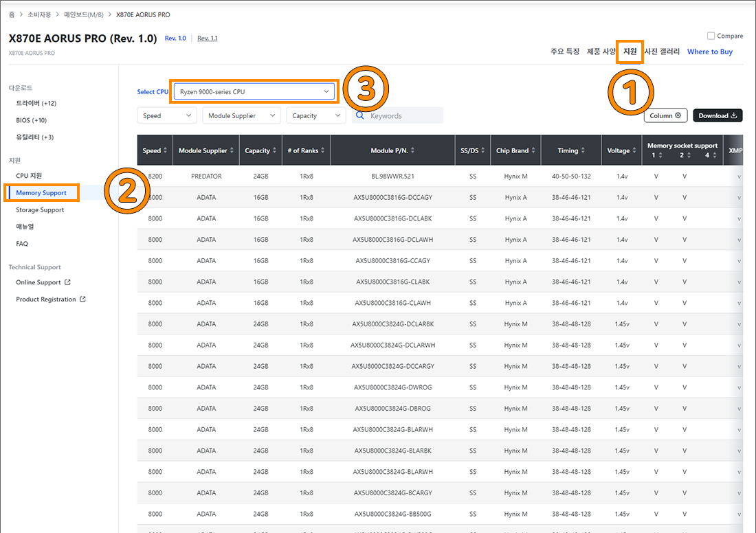Click the download arrow icon on Download button
This screenshot has width=756, height=533.
click(734, 115)
